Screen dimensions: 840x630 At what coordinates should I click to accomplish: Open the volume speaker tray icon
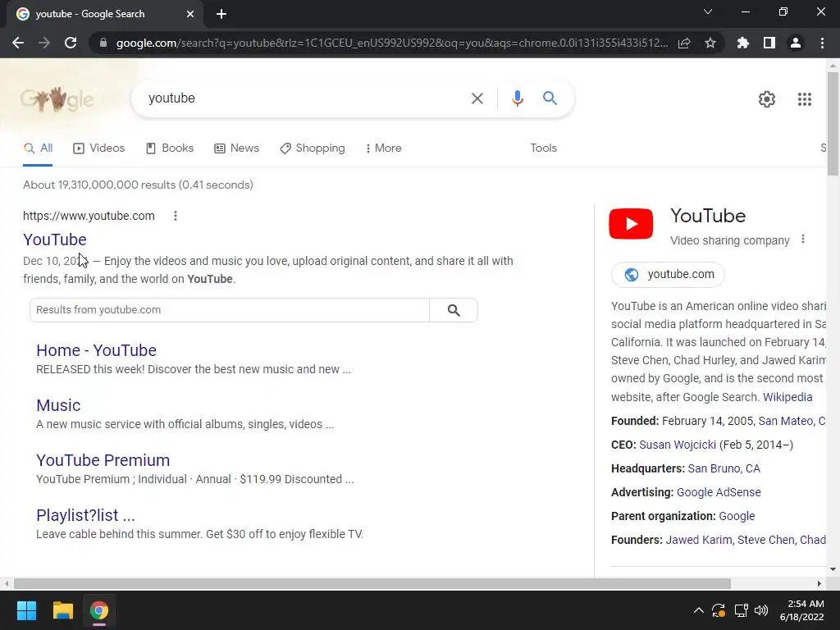pyautogui.click(x=760, y=610)
